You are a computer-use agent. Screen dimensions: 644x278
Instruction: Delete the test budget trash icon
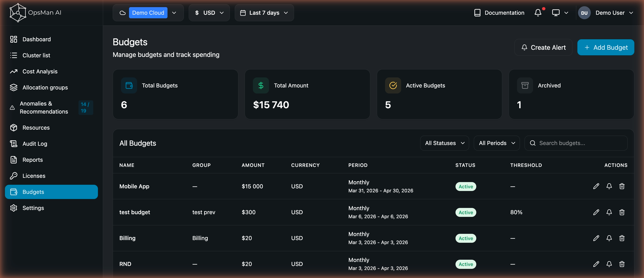622,212
